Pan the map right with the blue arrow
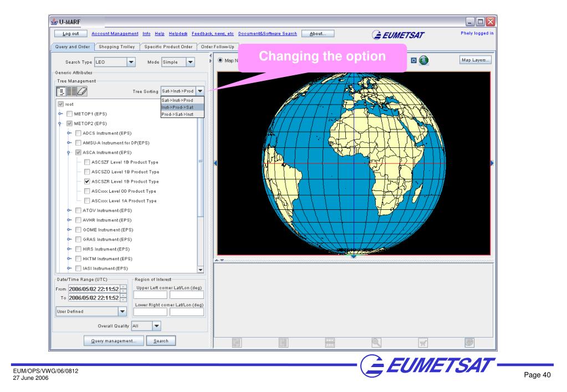567x392 pixels. pyautogui.click(x=492, y=163)
